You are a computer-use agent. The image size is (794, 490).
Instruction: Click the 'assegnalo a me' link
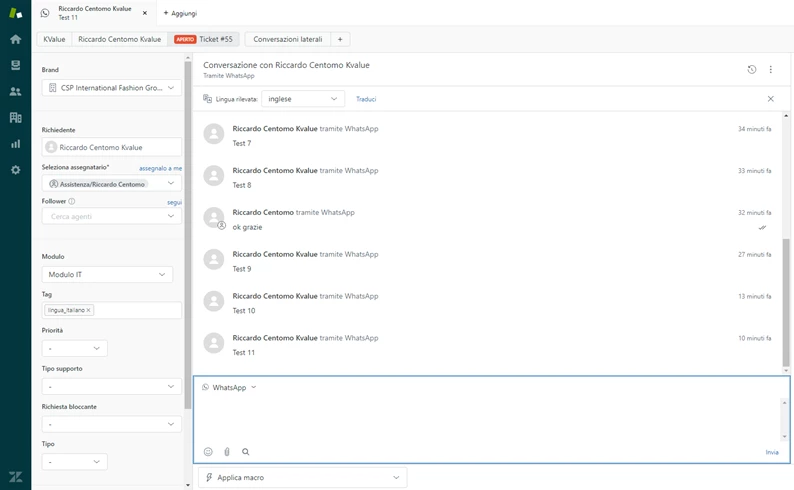[x=161, y=168]
